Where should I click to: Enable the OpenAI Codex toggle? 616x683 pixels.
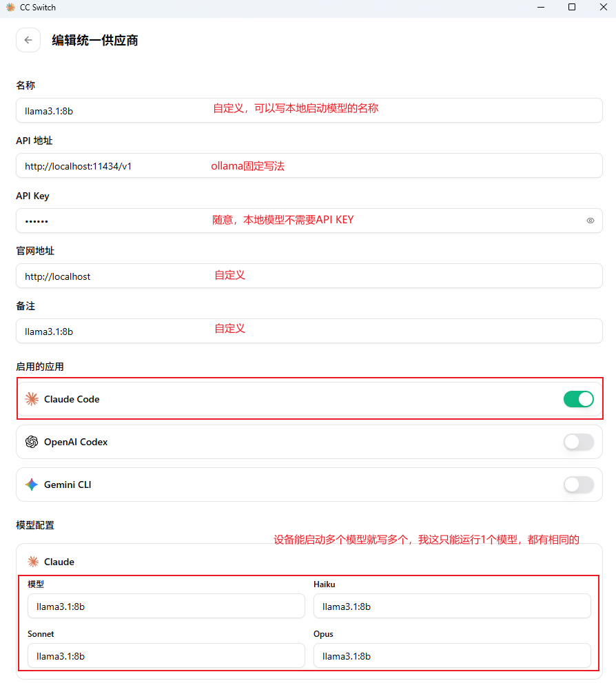579,442
